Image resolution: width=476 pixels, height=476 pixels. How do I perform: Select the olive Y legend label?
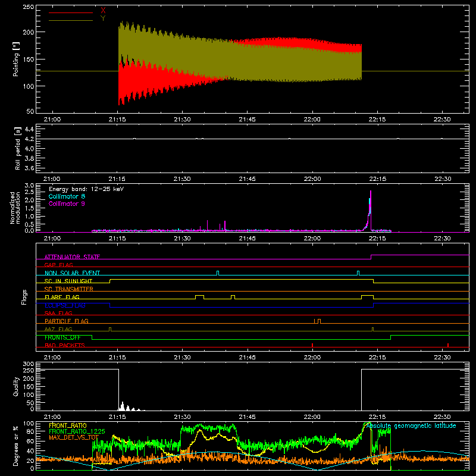tap(103, 18)
